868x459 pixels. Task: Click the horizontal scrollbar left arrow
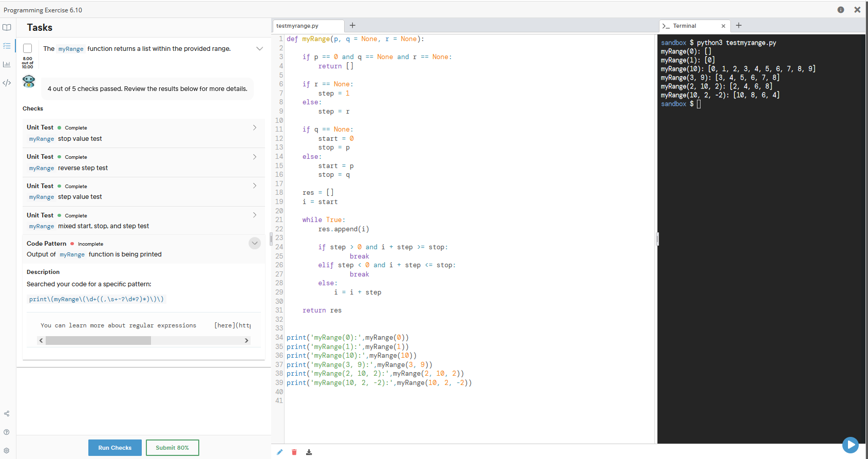click(41, 340)
